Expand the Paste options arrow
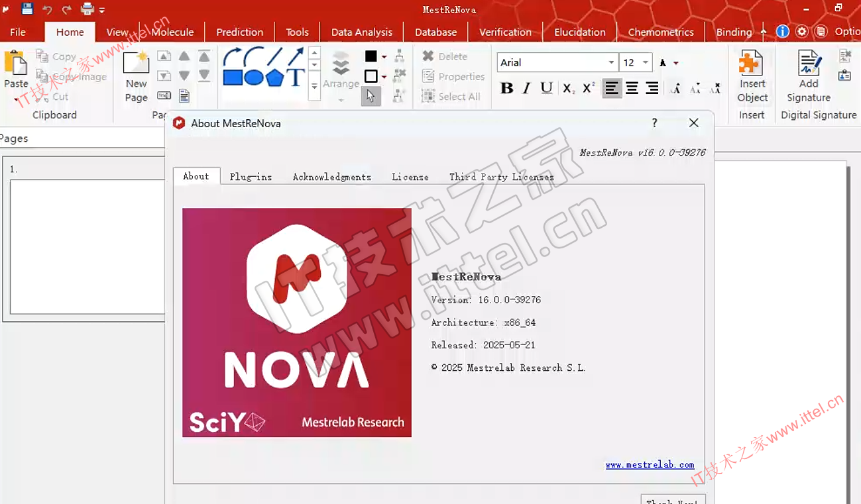Screen dimensions: 861x504 (x=16, y=100)
